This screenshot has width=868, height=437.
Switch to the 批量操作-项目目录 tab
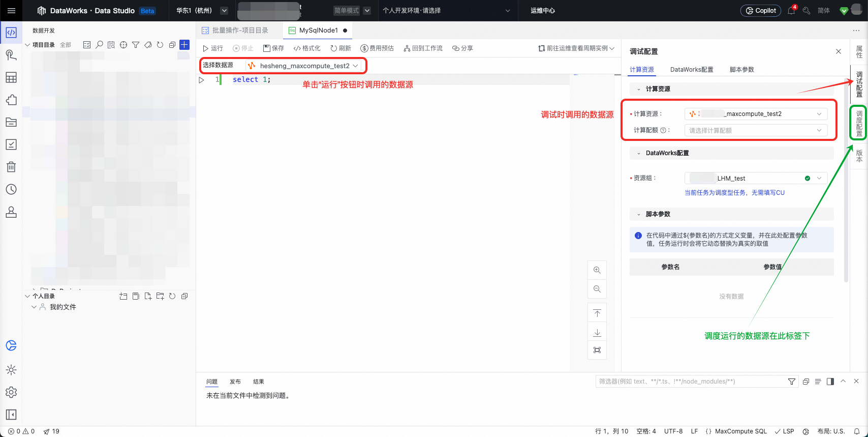click(235, 31)
